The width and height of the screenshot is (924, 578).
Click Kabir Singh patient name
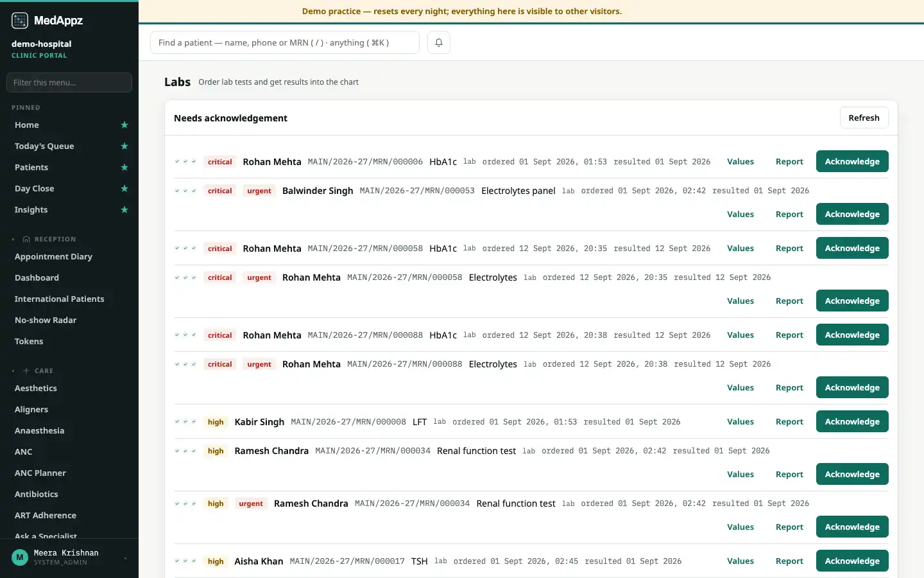tap(259, 422)
